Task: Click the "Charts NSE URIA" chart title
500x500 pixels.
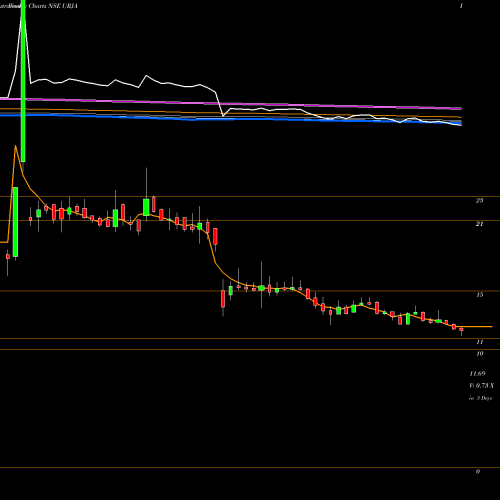Action: [53, 6]
